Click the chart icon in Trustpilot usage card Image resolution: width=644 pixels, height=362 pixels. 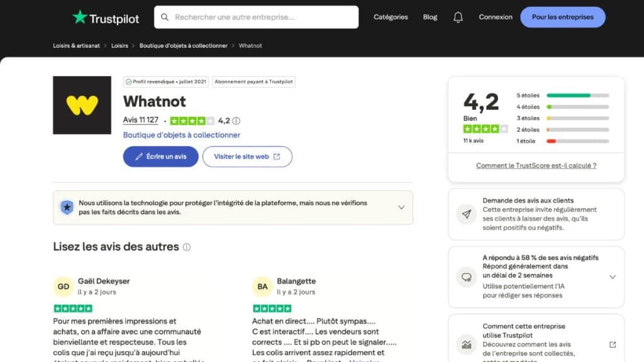pos(467,345)
